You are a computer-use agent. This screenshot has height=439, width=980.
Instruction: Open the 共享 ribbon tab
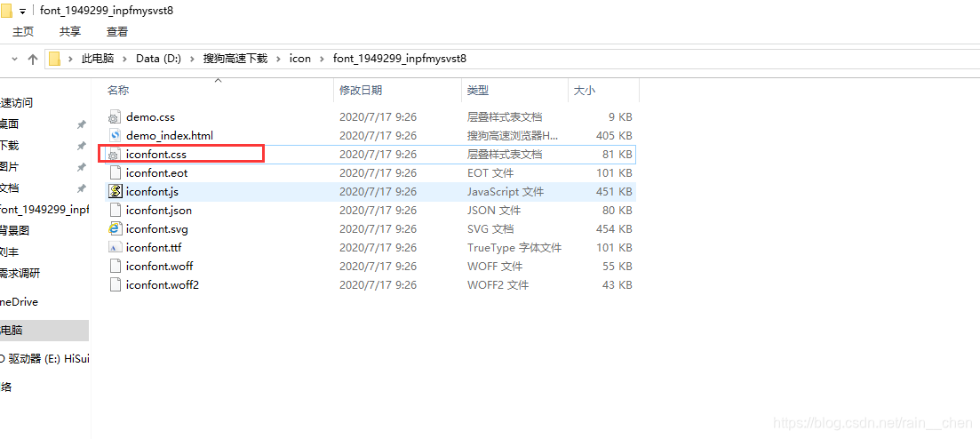coord(70,31)
